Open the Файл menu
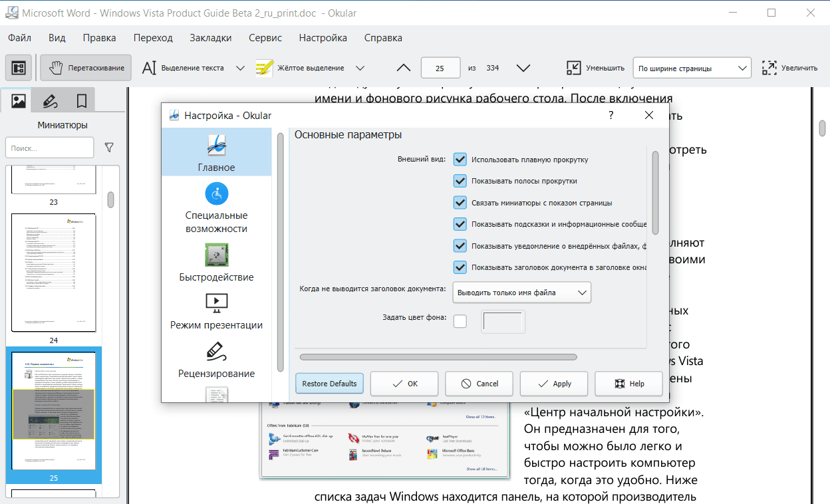 [x=19, y=38]
